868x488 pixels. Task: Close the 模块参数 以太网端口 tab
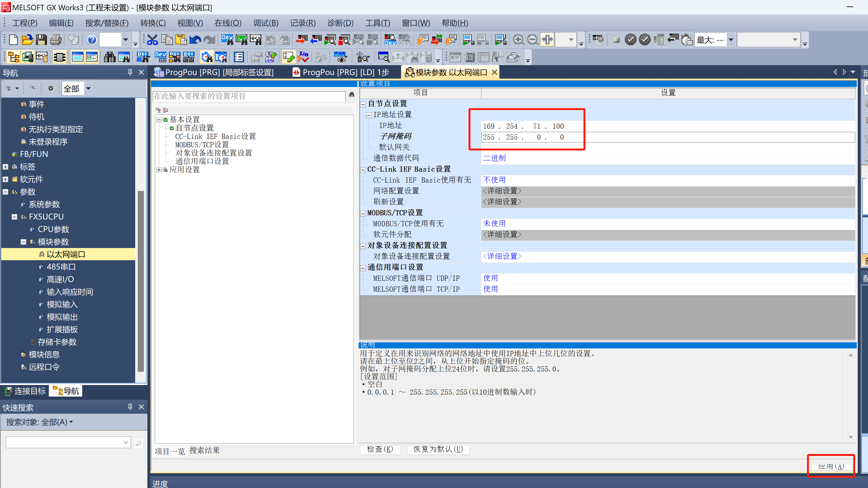494,73
